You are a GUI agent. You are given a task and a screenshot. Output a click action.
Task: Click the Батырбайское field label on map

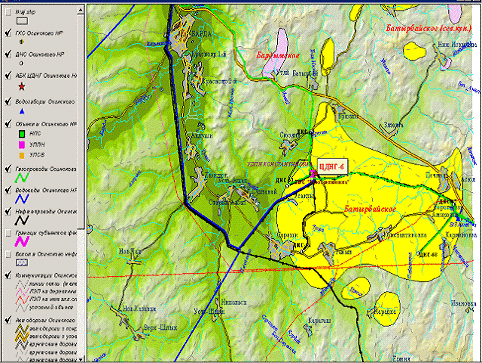(370, 209)
